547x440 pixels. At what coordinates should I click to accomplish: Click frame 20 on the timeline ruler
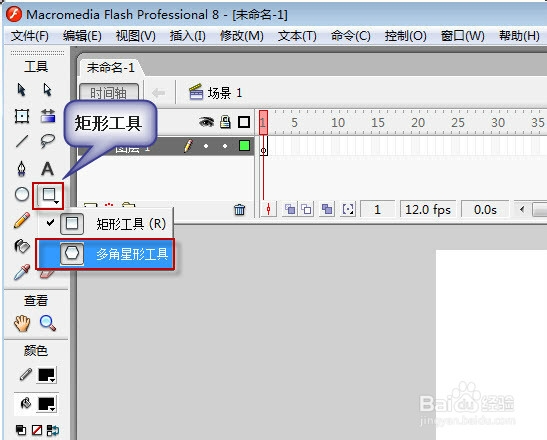[x=418, y=122]
